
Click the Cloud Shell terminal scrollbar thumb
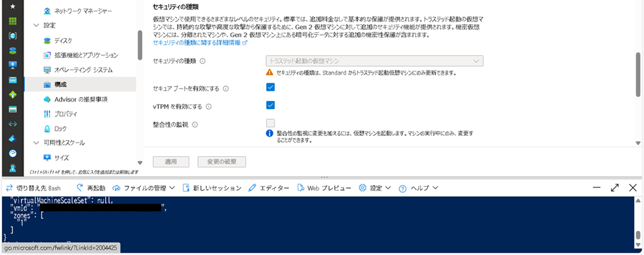[x=638, y=235]
